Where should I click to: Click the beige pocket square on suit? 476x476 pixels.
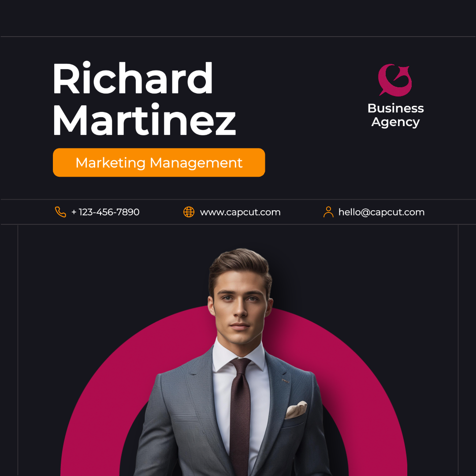coord(295,410)
